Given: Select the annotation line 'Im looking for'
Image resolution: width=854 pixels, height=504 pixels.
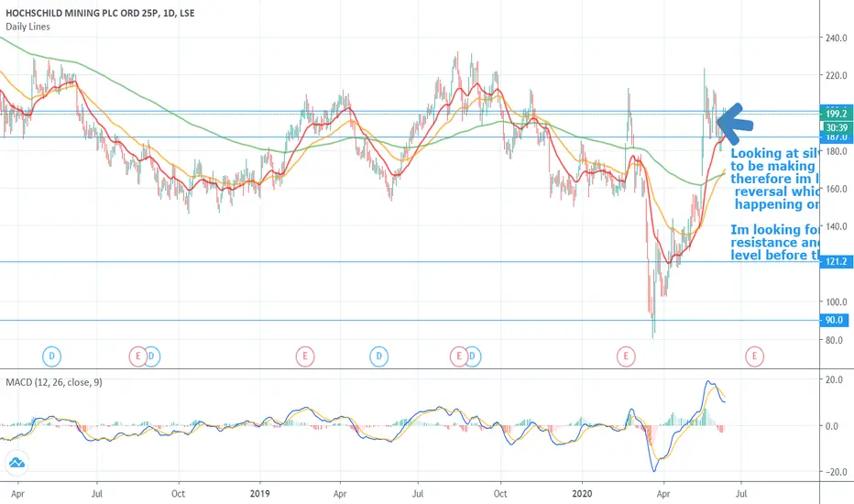Looking at the screenshot, I should pos(774,229).
